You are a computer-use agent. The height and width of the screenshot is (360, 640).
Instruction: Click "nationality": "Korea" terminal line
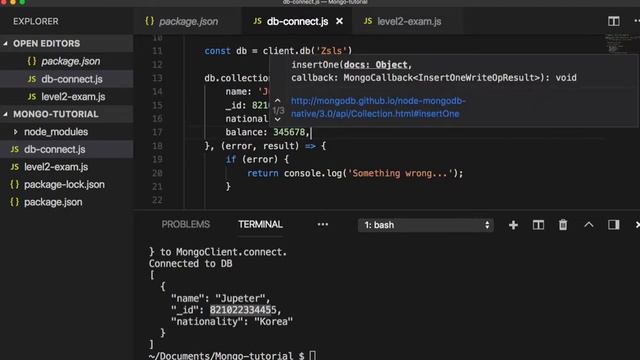click(232, 322)
